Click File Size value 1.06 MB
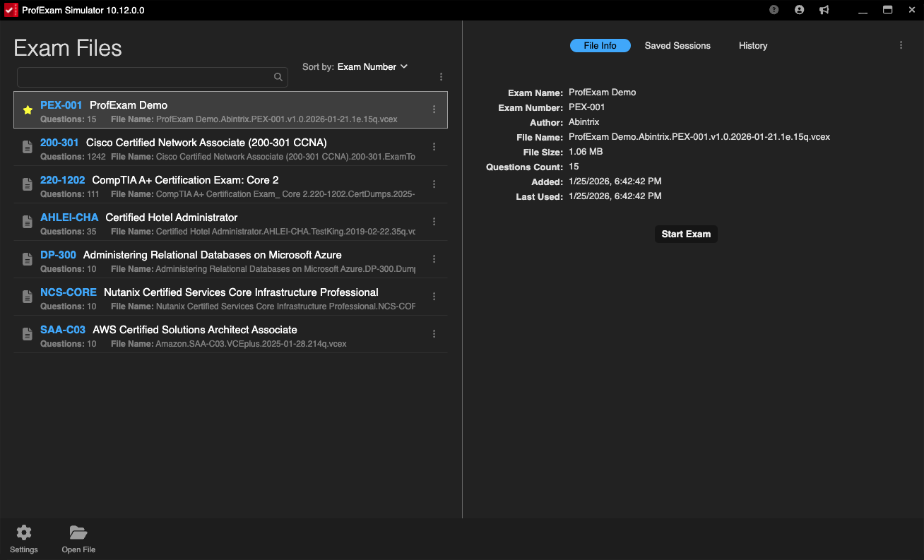The image size is (924, 560). (x=586, y=152)
